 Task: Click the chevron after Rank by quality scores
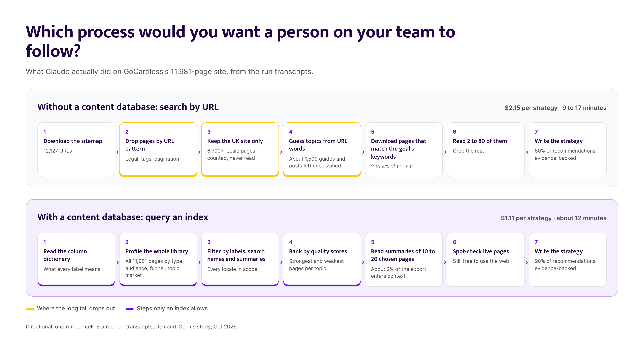[363, 262]
